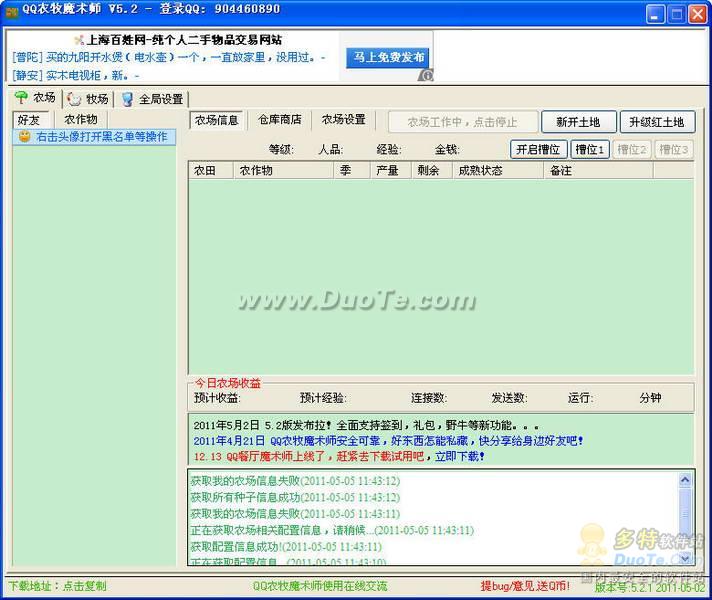Viewport: 712px width, 600px height.
Task: Click the animal icon on 牧场 tab
Action: click(x=74, y=99)
